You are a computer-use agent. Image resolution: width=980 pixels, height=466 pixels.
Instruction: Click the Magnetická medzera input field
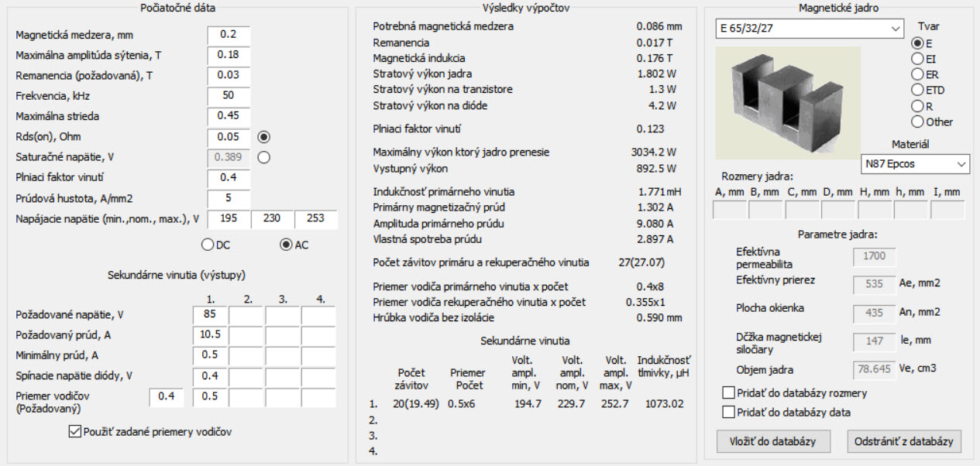point(229,35)
